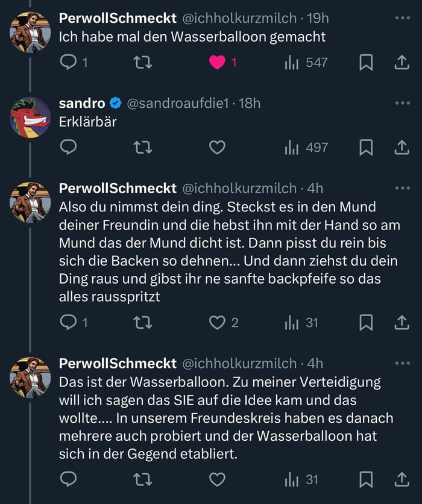Reply to the last tweet in thread
Screen dimensions: 422x504
tap(69, 479)
